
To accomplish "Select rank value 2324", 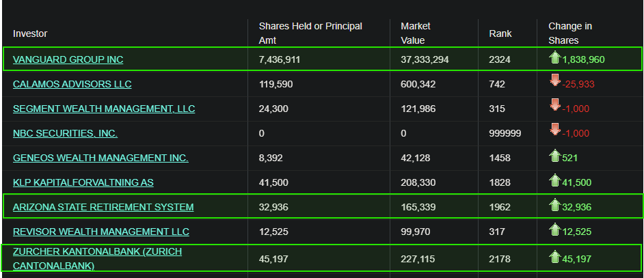I will [x=500, y=60].
